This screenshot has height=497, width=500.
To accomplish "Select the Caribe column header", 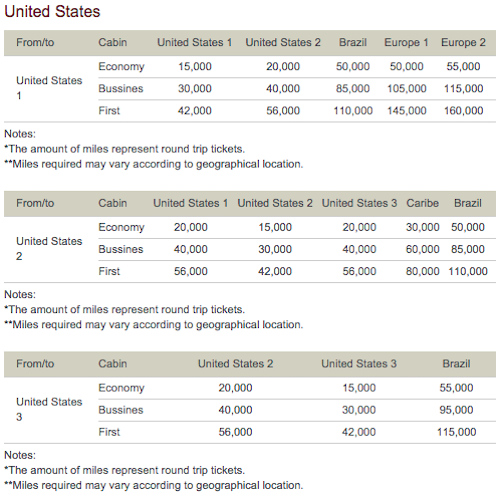I will pyautogui.click(x=422, y=203).
